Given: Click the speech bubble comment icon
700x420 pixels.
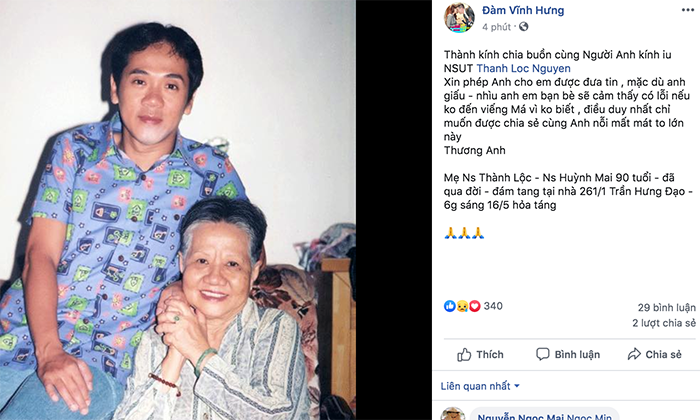Looking at the screenshot, I should click(x=542, y=354).
